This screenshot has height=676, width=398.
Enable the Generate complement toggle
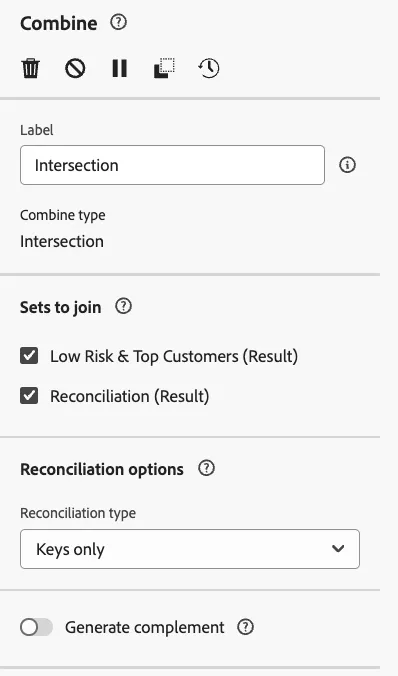36,627
